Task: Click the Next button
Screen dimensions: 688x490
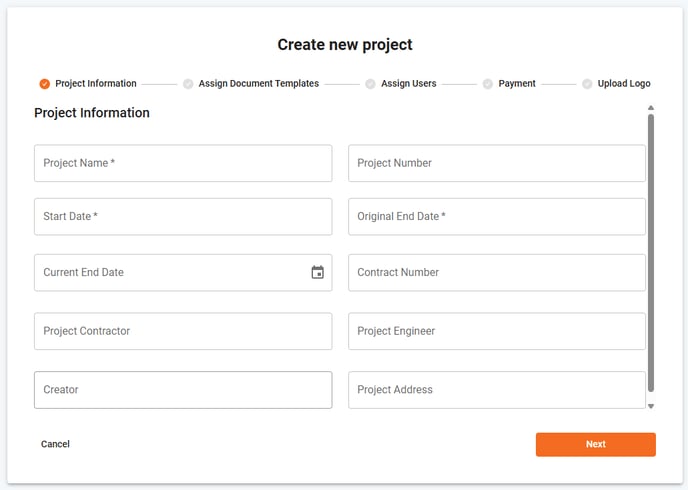Action: tap(595, 444)
